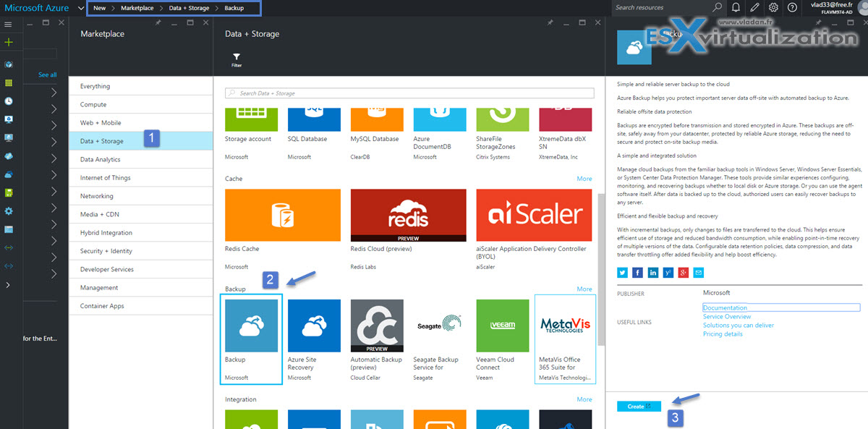
Task: Open the Seagate Backup Service tile
Action: 439,340
